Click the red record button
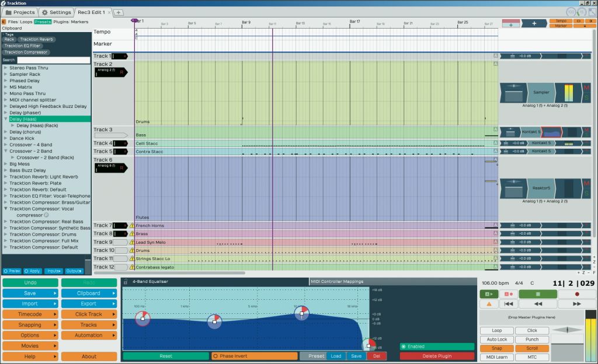Viewport: 598px width, 364px height. (576, 294)
